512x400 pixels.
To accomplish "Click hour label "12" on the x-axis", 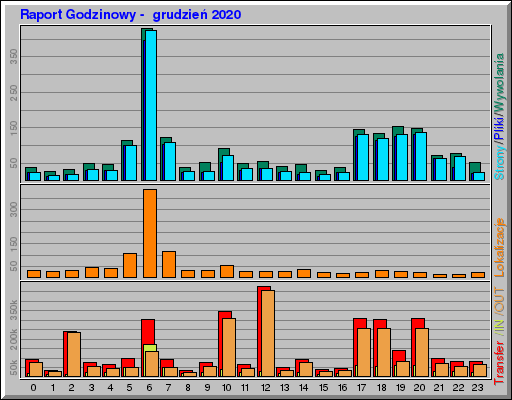I will [265, 388].
